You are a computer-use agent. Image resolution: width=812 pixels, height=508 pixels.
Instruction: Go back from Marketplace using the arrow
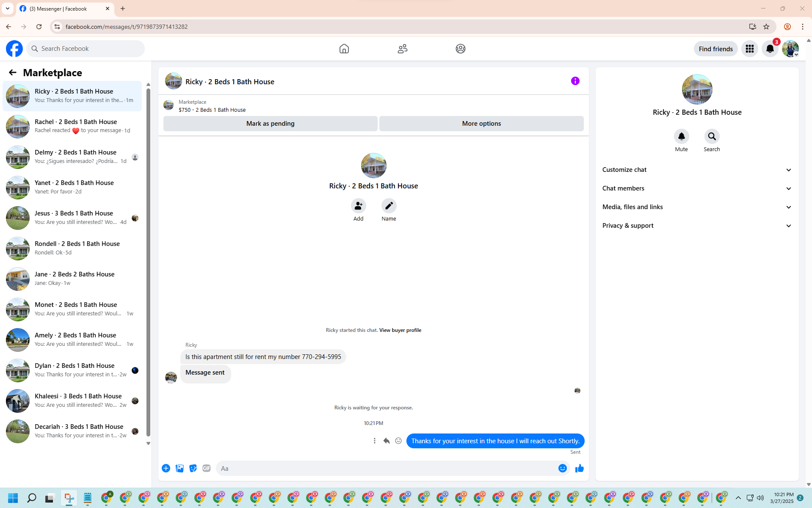(x=13, y=73)
